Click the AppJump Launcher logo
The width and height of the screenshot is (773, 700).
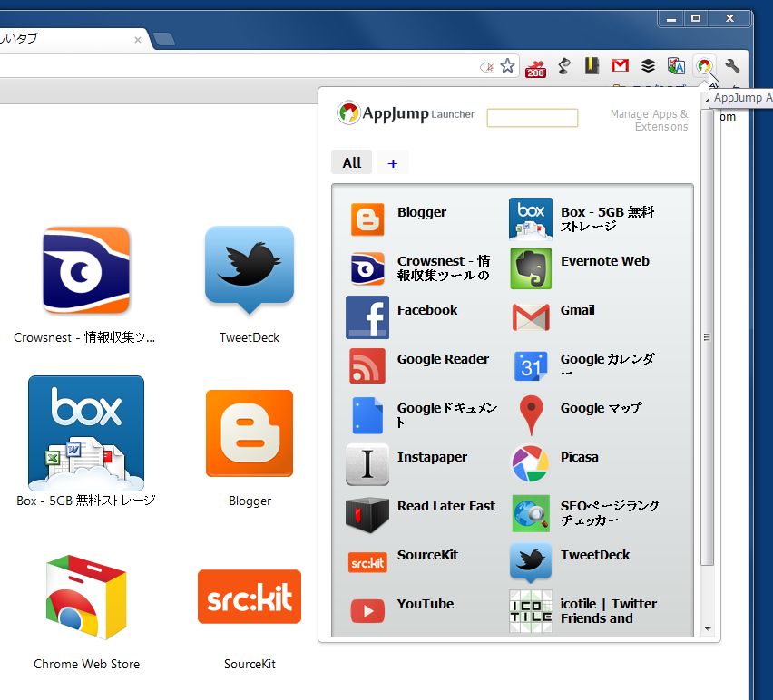pos(406,112)
